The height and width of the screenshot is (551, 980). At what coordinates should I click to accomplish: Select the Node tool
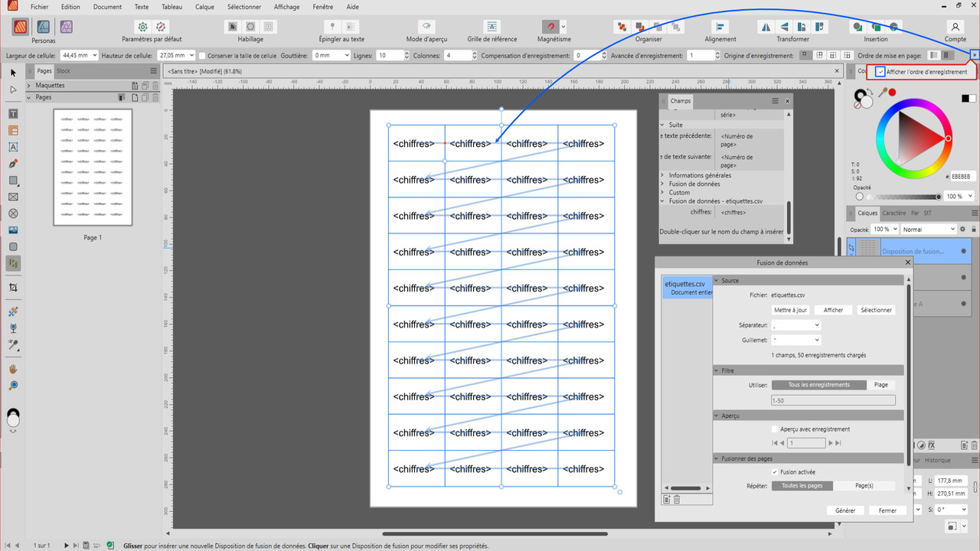click(x=13, y=90)
